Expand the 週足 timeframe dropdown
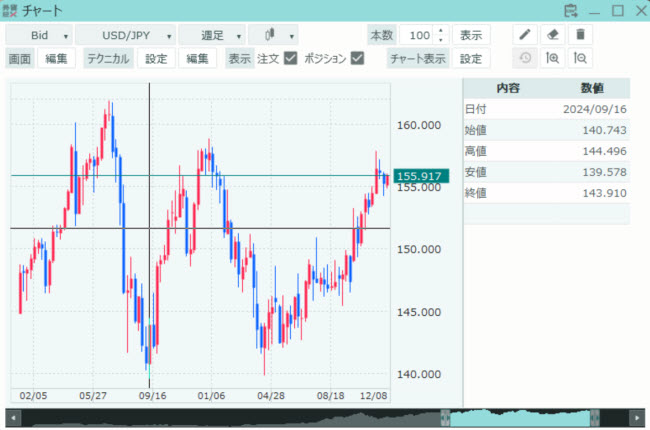The height and width of the screenshot is (430, 650). point(211,35)
